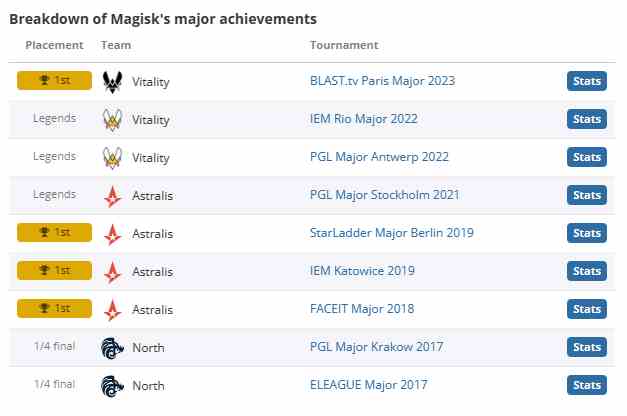This screenshot has height=416, width=627.
Task: Click Vitality logo in IEM Rio Major row
Action: [112, 119]
